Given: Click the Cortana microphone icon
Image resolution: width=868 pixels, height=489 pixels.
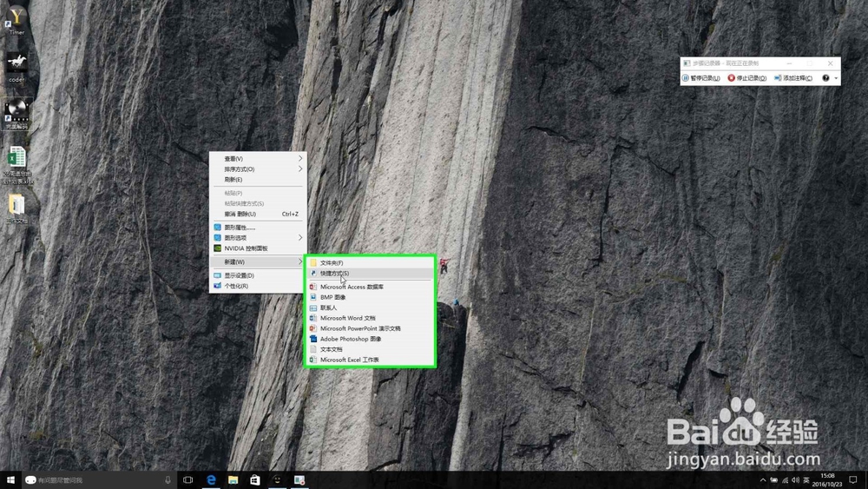Looking at the screenshot, I should (168, 480).
